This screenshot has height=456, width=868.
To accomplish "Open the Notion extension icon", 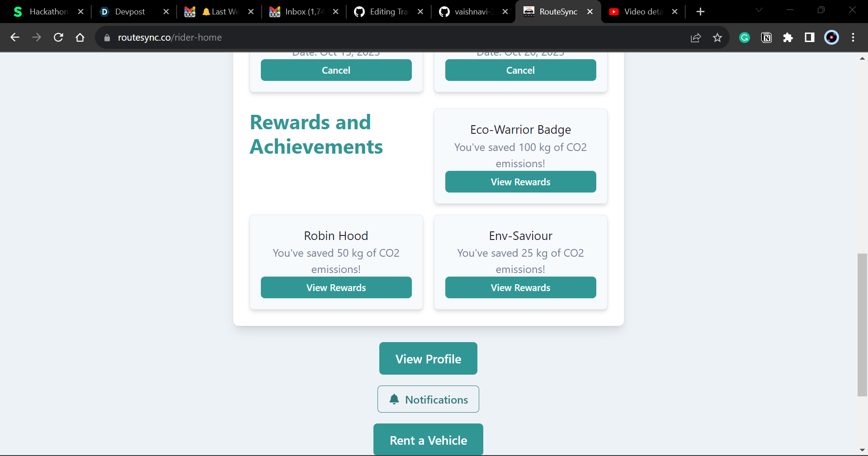I will click(x=766, y=38).
